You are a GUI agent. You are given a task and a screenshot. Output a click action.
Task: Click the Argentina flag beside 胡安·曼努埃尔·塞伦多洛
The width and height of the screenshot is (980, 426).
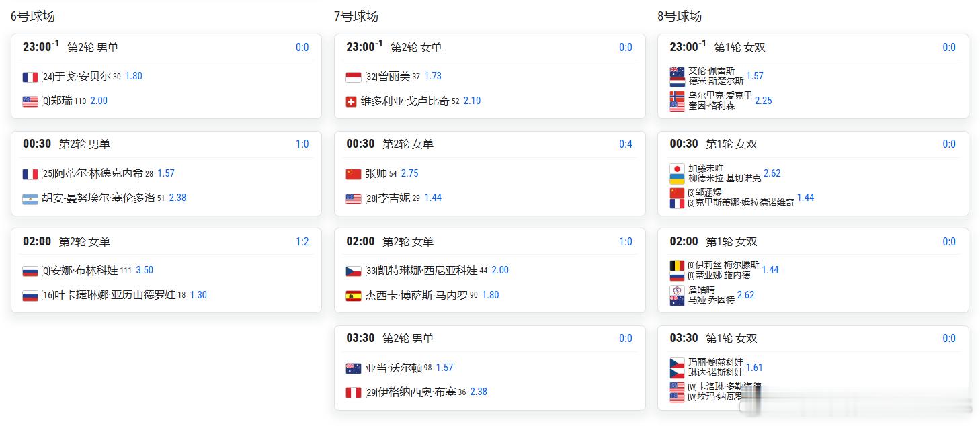30,198
